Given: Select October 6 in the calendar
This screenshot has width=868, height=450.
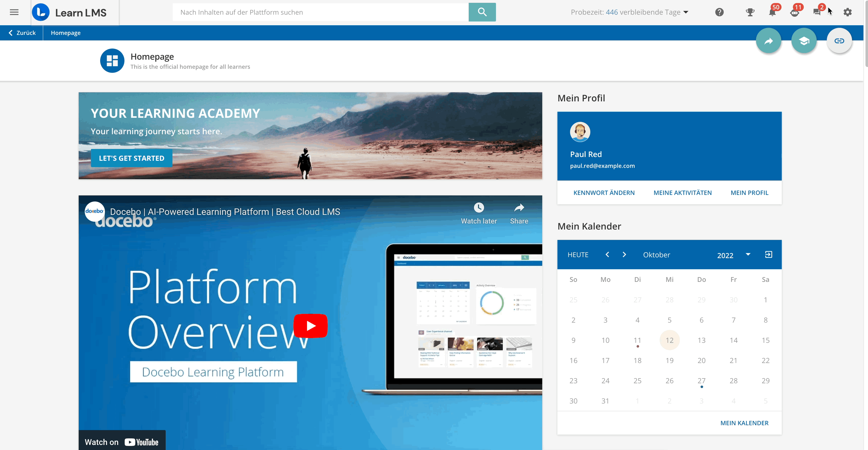Looking at the screenshot, I should (701, 320).
